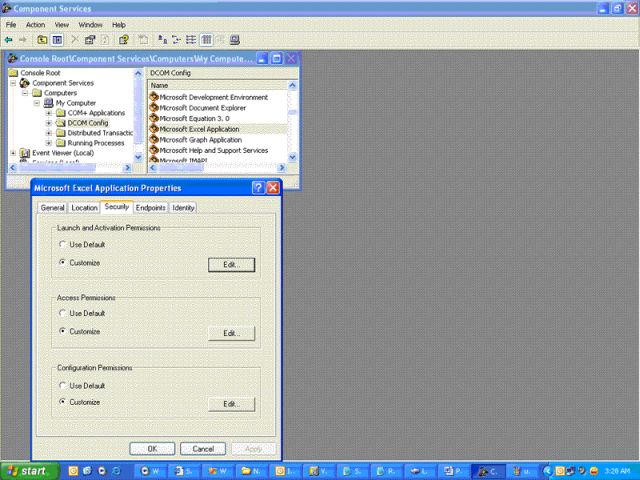Open the Help menu
The image size is (640, 480).
119,25
